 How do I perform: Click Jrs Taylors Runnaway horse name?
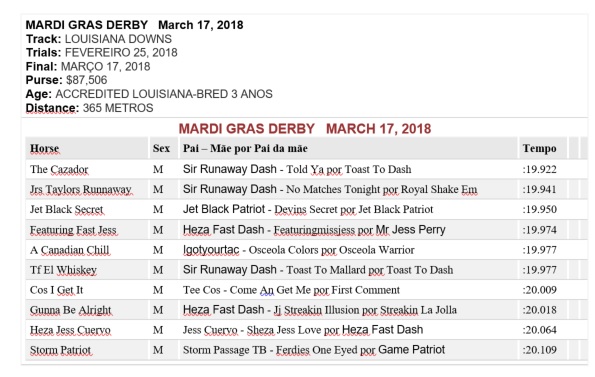81,189
